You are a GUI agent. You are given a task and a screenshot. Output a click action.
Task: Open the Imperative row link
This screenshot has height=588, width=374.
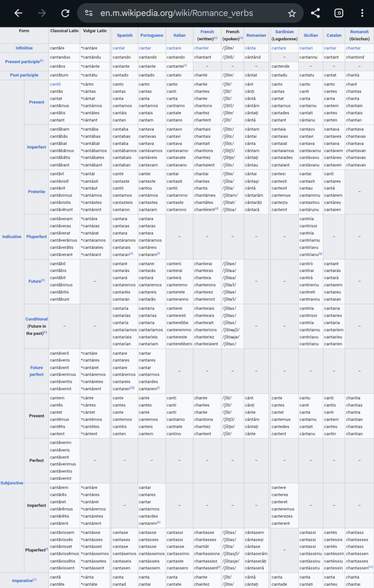coord(22,581)
